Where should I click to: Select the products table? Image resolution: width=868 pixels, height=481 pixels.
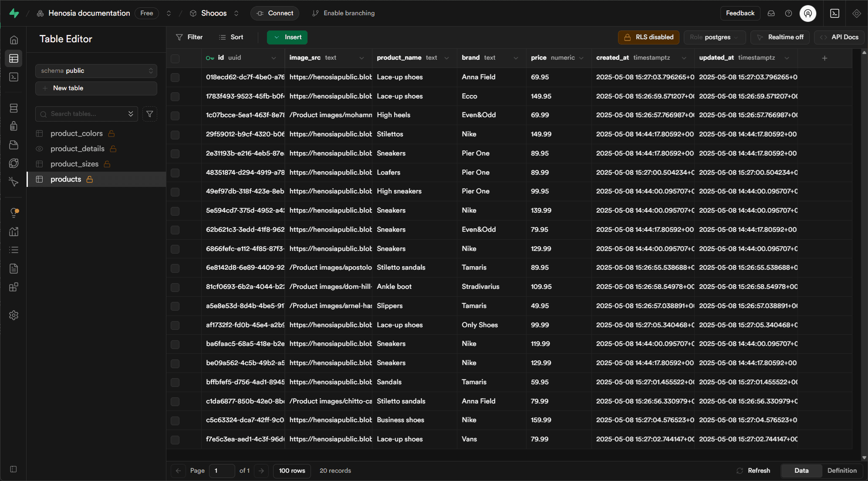click(x=96, y=180)
